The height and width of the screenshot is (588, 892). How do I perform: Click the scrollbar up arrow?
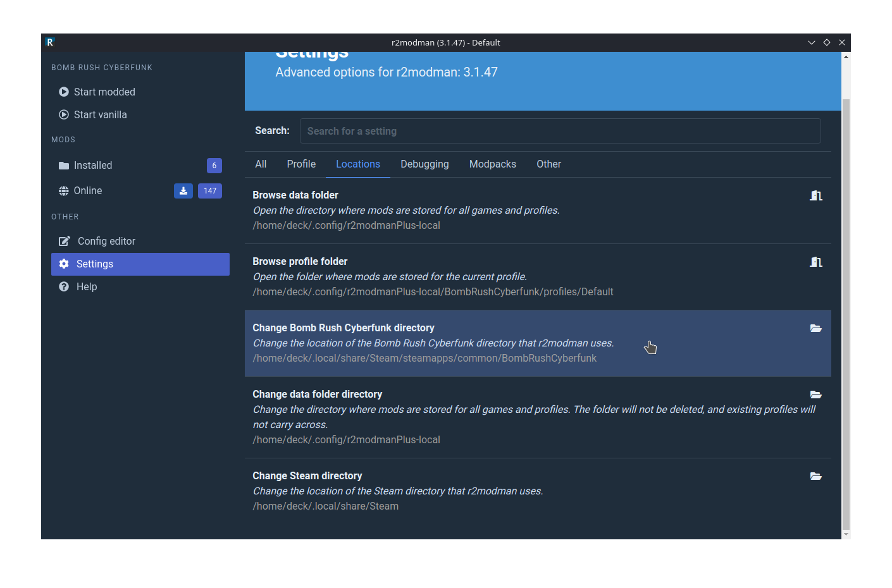pyautogui.click(x=846, y=57)
